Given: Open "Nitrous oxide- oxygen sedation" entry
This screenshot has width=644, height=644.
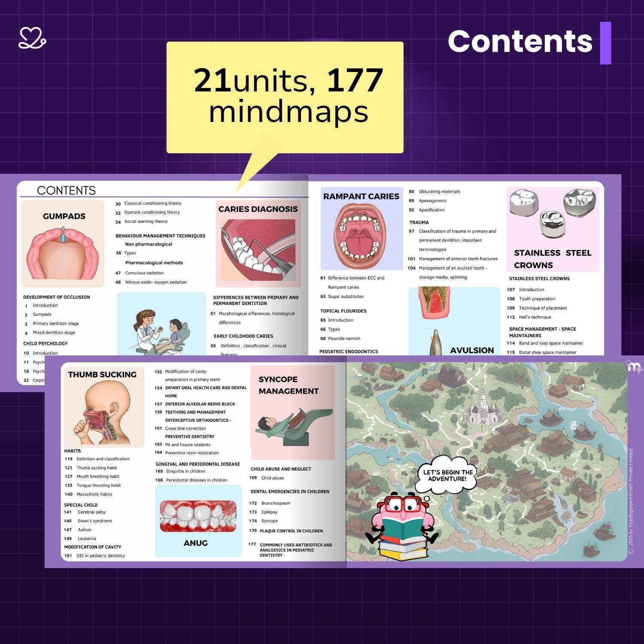Looking at the screenshot, I should (155, 283).
